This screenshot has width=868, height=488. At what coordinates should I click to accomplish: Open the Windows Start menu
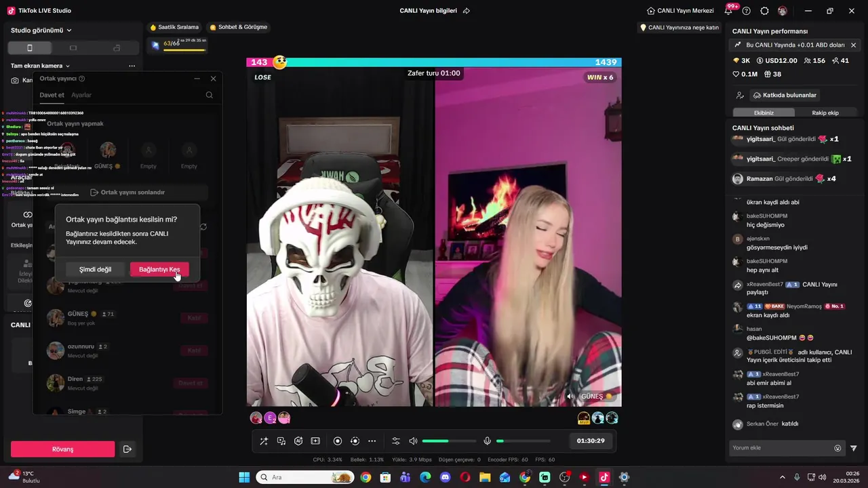point(244,477)
